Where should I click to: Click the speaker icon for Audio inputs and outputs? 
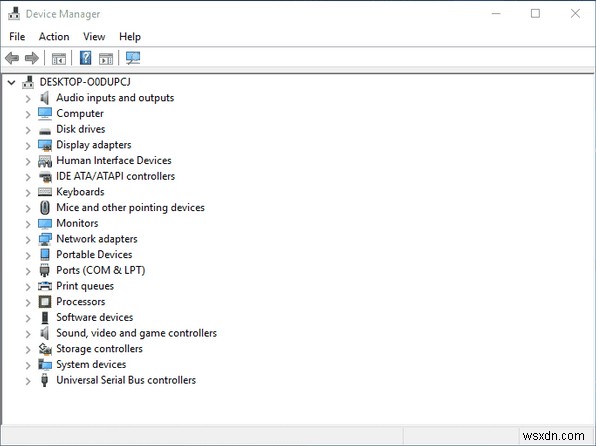pyautogui.click(x=44, y=98)
